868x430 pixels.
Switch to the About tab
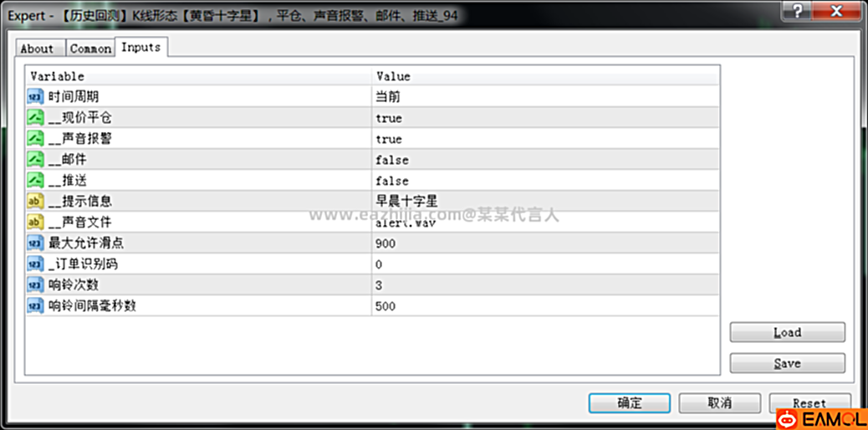point(37,49)
